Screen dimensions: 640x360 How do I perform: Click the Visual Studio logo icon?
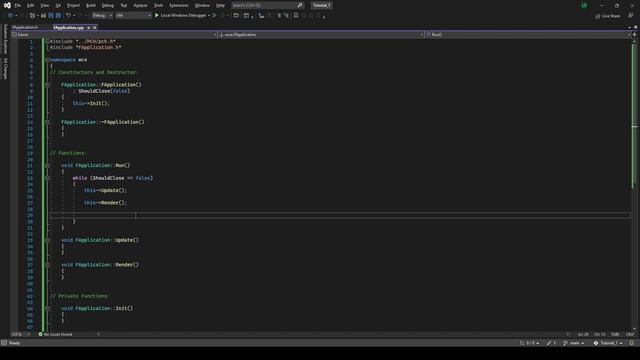point(7,5)
